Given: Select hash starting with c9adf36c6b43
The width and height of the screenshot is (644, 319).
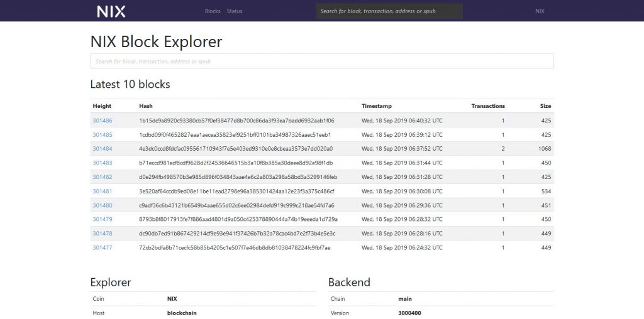Looking at the screenshot, I should click(236, 205).
